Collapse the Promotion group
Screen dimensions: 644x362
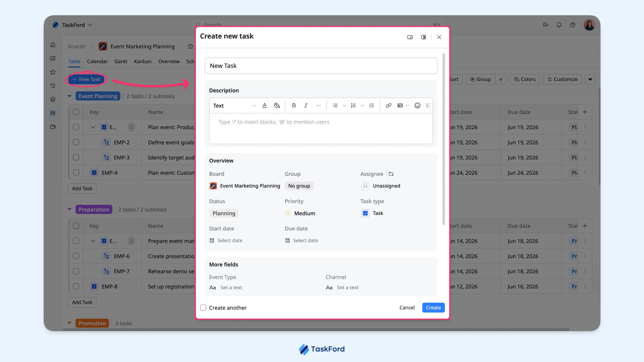(x=69, y=323)
